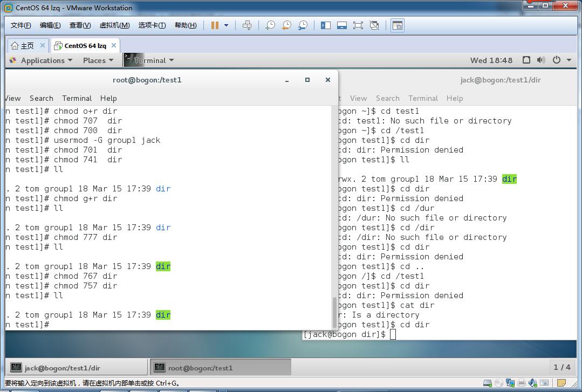Viewport: 582px width, 392px height.
Task: Open the 查看(V) menu
Action: (x=80, y=25)
